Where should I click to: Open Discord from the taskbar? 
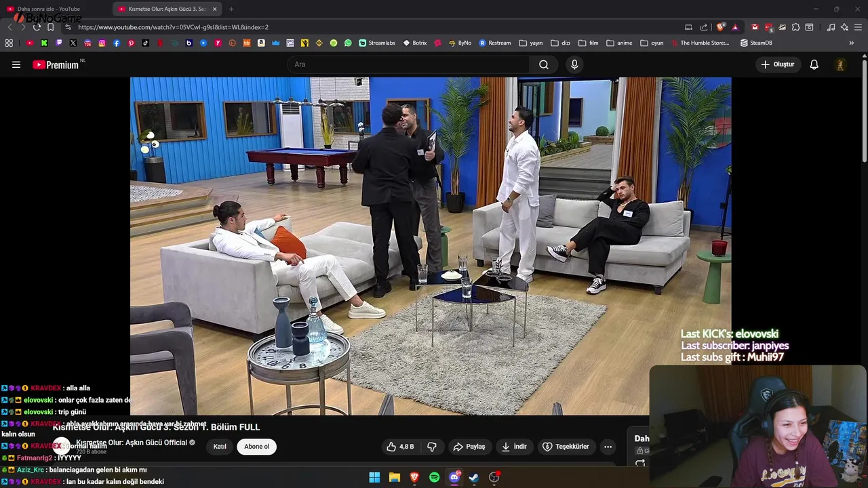pos(454,477)
